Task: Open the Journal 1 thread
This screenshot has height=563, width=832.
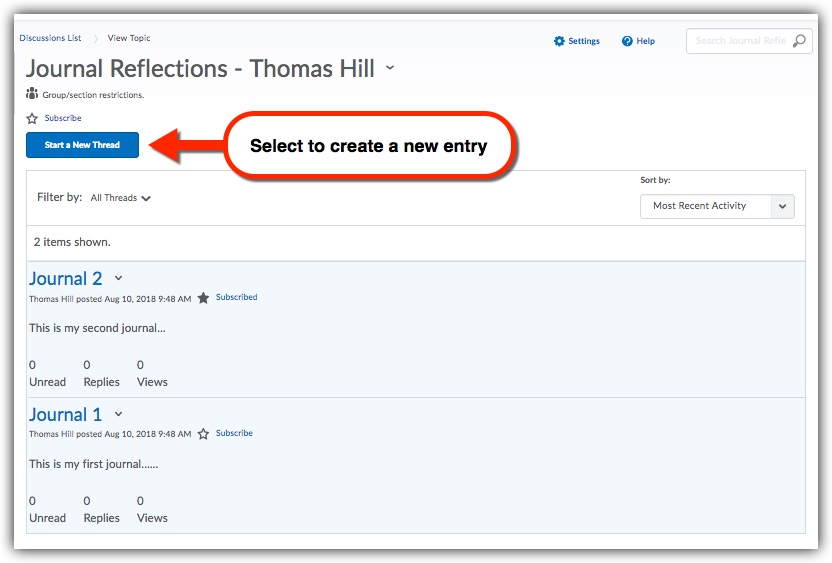Action: 65,415
